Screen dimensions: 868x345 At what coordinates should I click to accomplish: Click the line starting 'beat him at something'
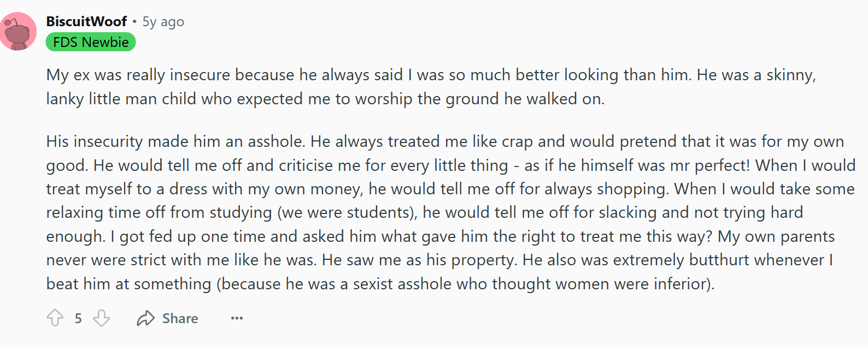click(x=380, y=284)
